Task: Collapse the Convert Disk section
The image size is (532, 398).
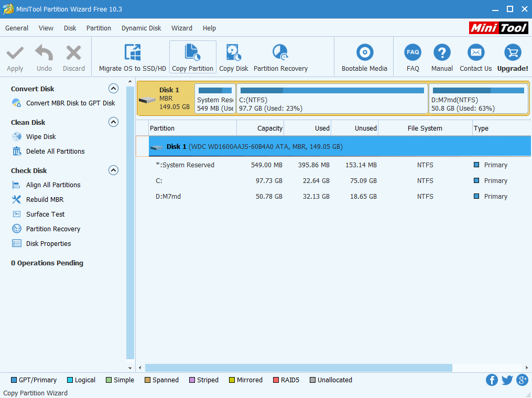Action: (113, 88)
